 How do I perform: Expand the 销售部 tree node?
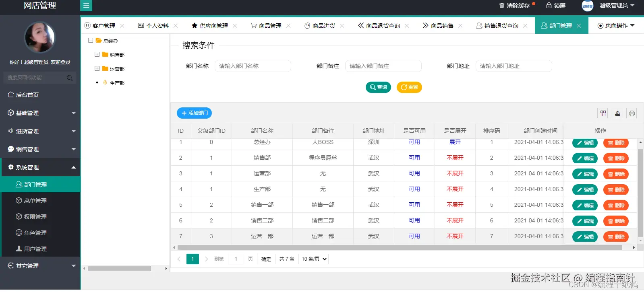click(x=97, y=55)
